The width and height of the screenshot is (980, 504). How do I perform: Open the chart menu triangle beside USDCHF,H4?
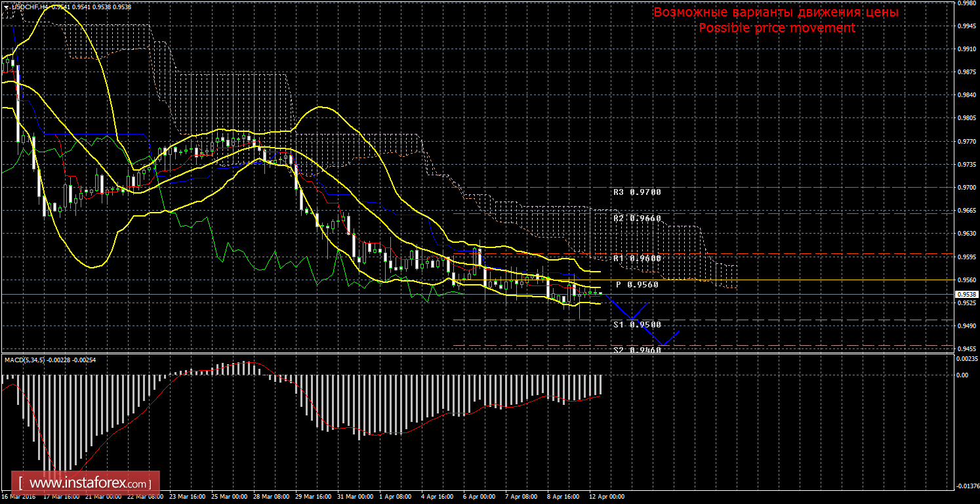click(x=7, y=7)
